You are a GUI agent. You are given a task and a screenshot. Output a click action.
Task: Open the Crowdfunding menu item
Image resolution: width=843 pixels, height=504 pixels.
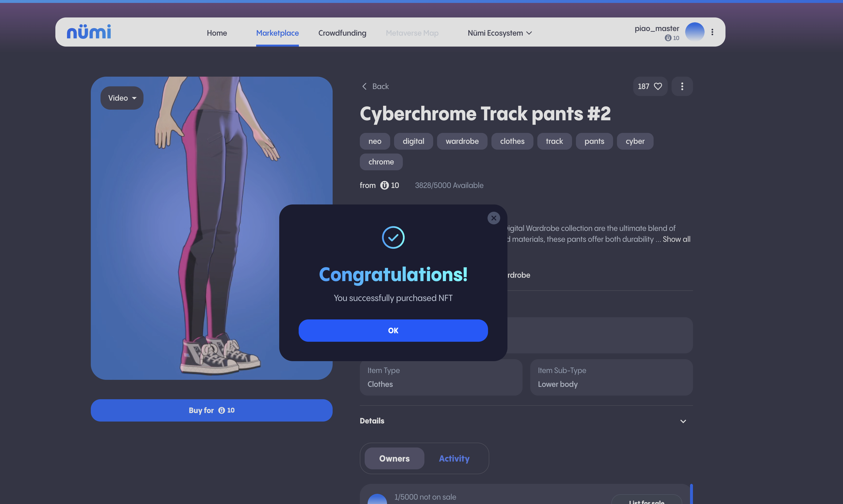[342, 33]
